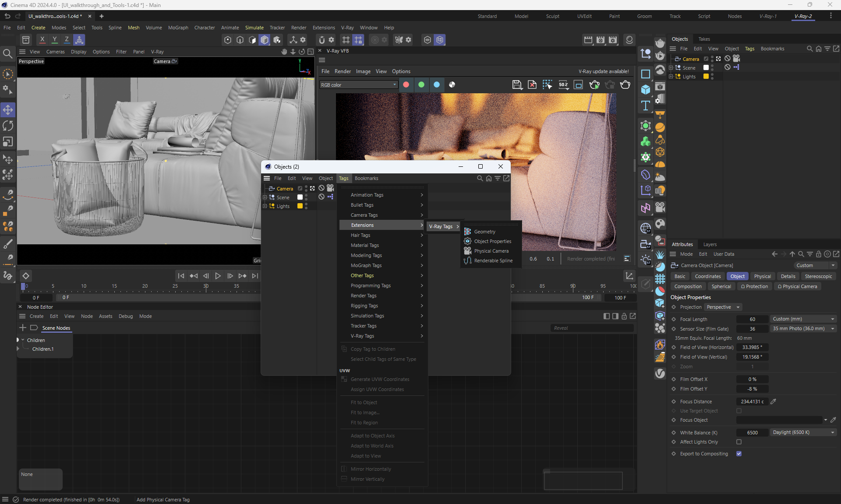Select the Move tool in left toolbar
841x504 pixels.
[x=8, y=110]
